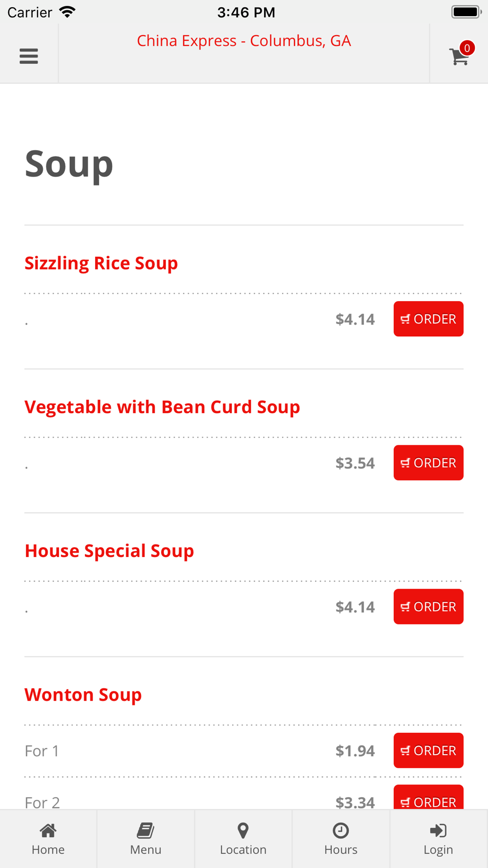The width and height of the screenshot is (488, 868).
Task: Tap the Menu book icon
Action: click(145, 830)
